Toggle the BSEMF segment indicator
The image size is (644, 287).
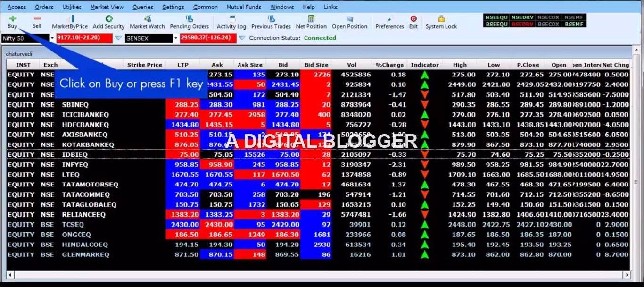click(x=574, y=24)
